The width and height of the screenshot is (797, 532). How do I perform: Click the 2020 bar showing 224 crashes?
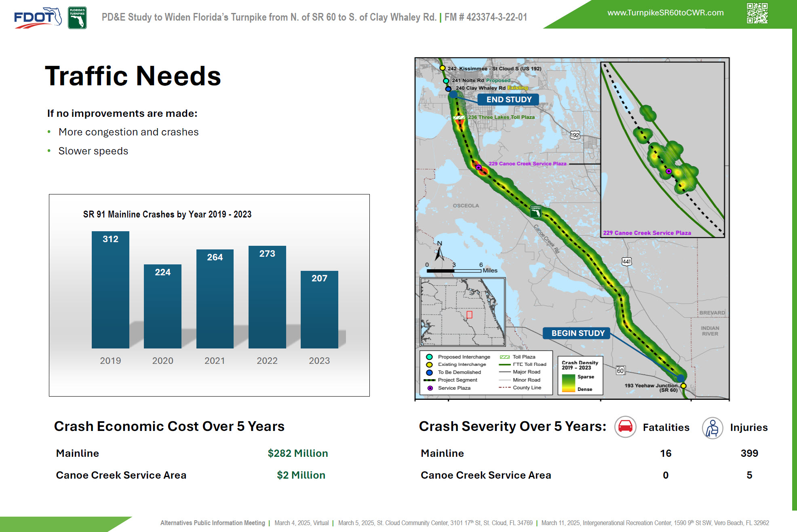pos(162,306)
